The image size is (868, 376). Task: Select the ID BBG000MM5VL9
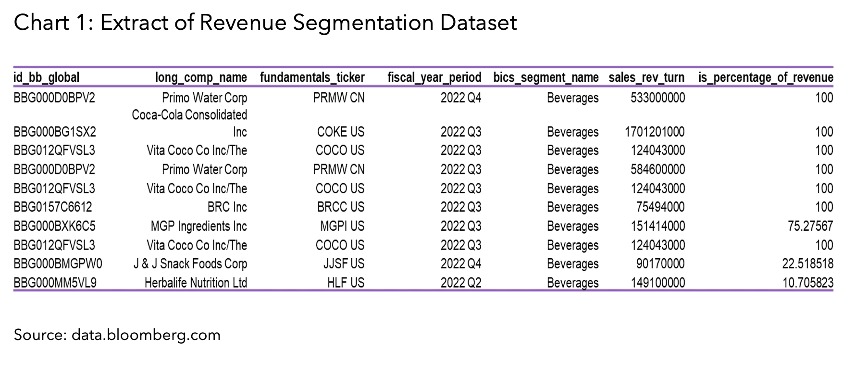pyautogui.click(x=55, y=283)
